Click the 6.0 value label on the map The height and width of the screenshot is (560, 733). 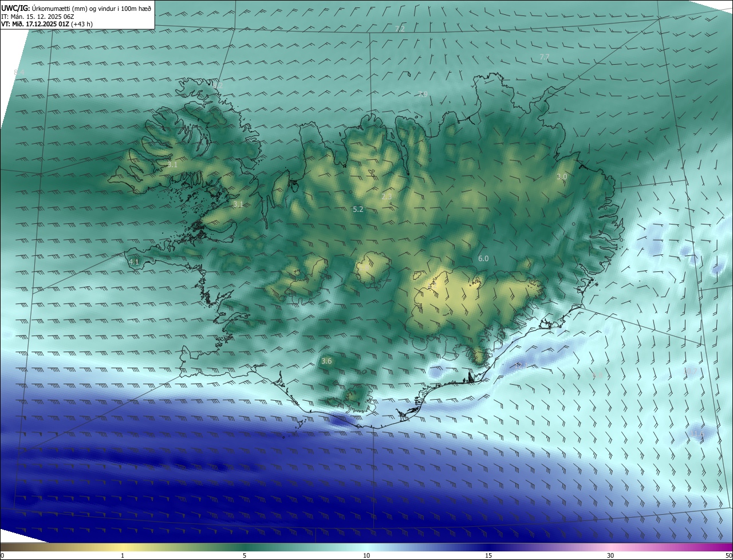pyautogui.click(x=483, y=258)
